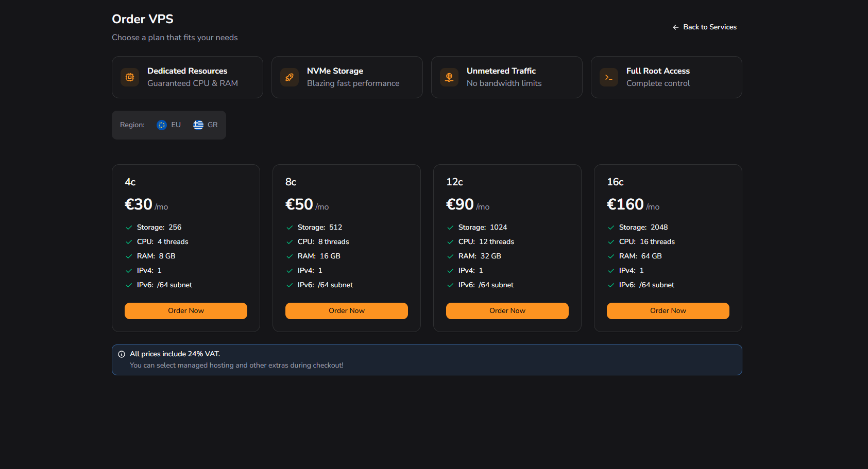This screenshot has height=469, width=868.
Task: Click the Greek flag icon
Action: (198, 125)
